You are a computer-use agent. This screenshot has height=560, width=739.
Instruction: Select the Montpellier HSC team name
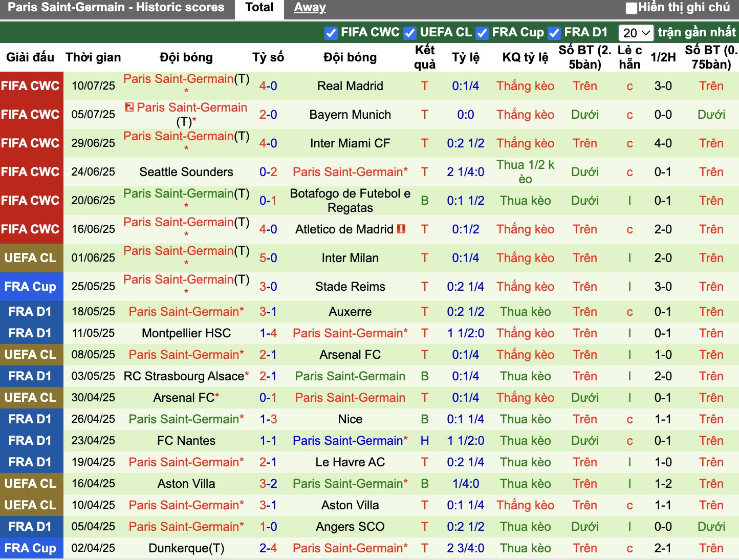tap(186, 333)
